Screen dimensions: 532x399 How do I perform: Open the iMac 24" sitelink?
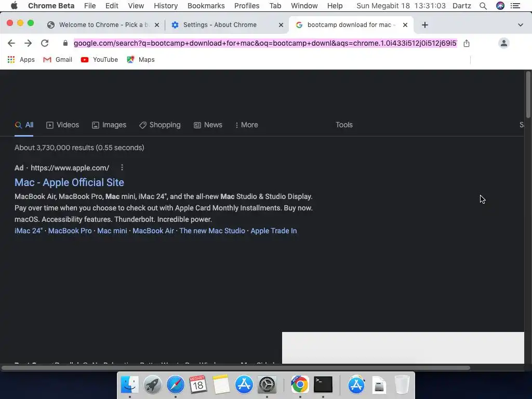tap(29, 231)
